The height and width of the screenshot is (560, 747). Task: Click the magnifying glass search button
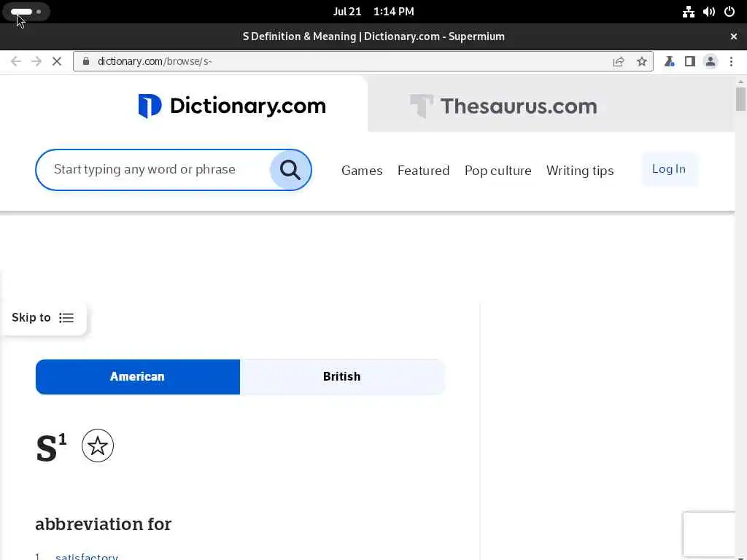[x=290, y=169]
